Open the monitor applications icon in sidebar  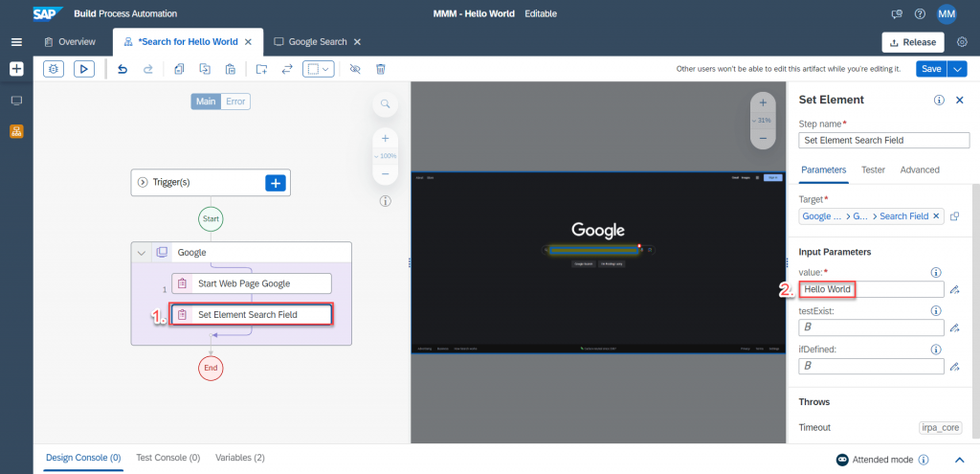17,101
